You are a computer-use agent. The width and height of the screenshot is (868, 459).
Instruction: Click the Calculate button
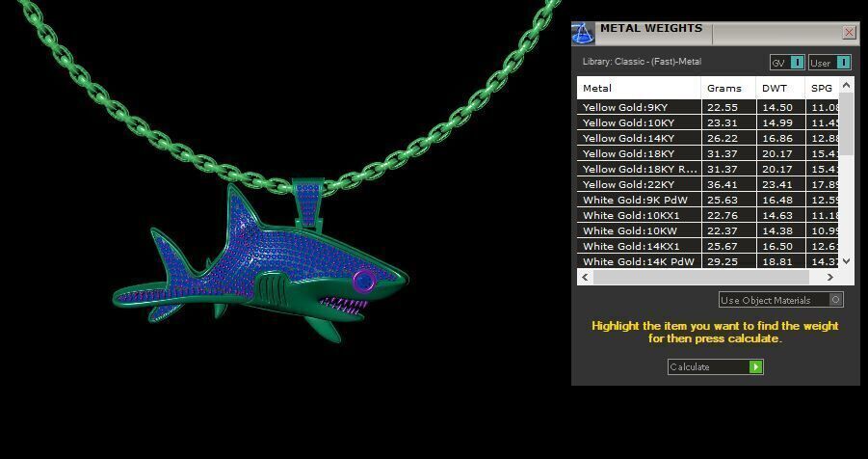tap(715, 367)
